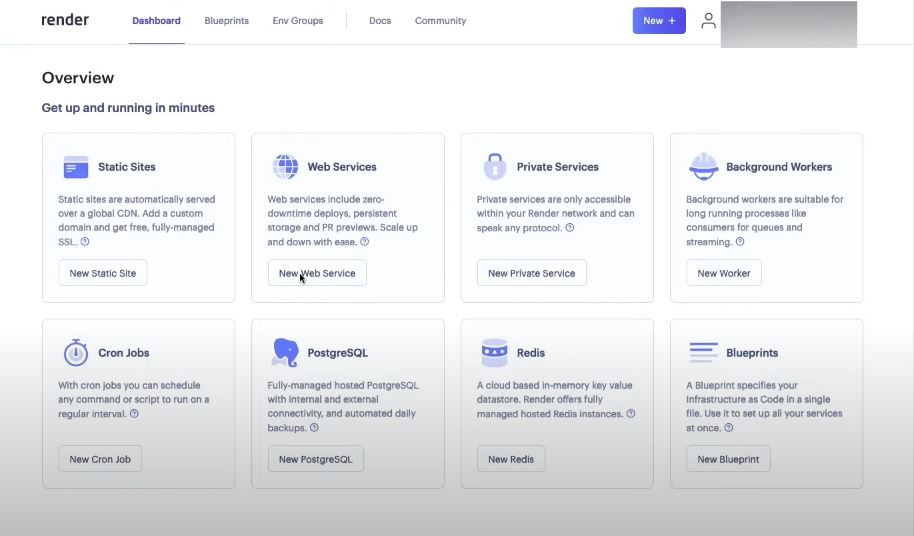Open the Docs link in navigation
The height and width of the screenshot is (536, 914).
380,21
